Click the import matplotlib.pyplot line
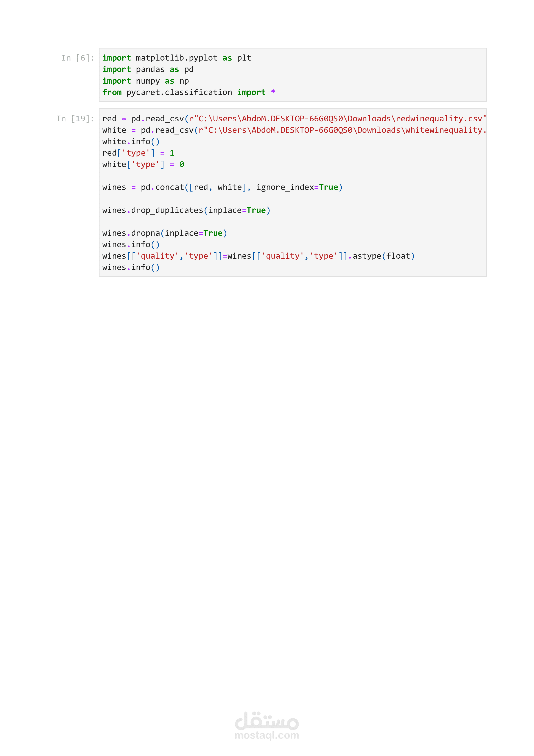 tap(177, 58)
